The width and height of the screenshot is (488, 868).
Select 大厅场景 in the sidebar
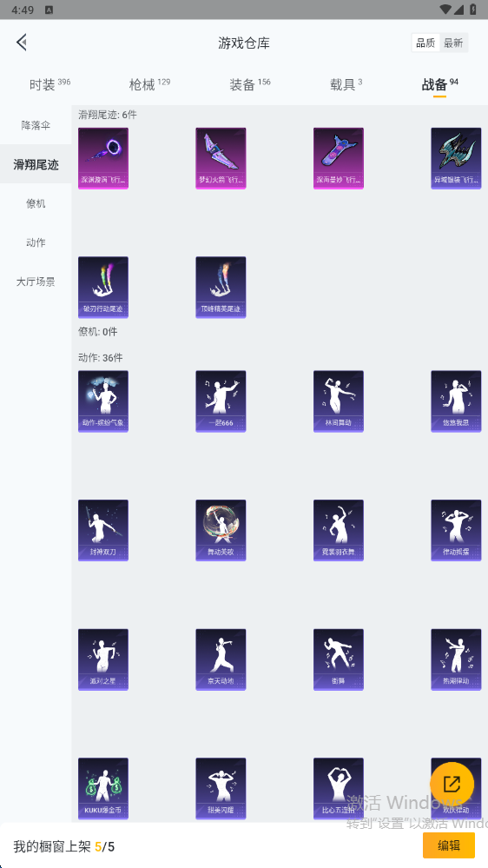coord(36,282)
